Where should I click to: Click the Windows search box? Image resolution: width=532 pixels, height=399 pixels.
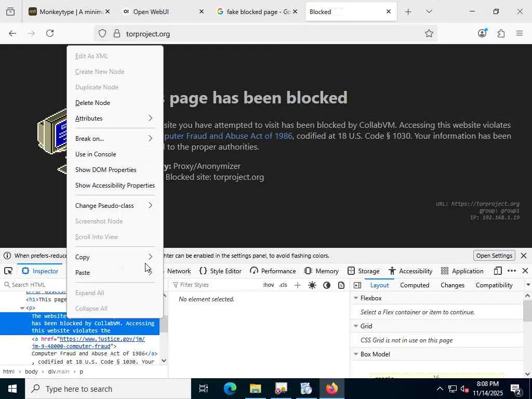point(108,389)
